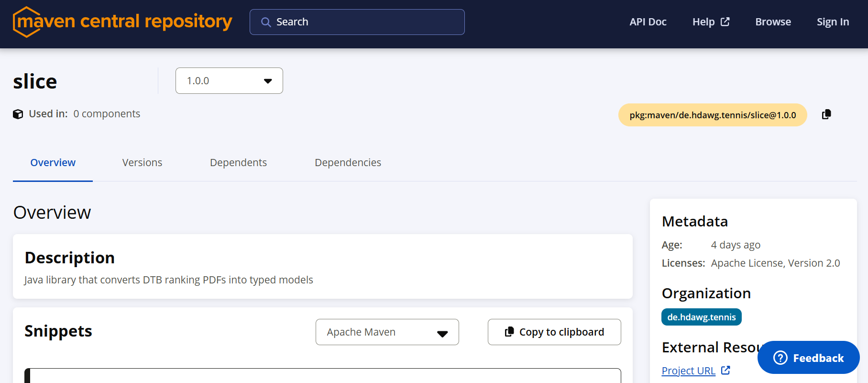Click the external-link icon beside Help
This screenshot has width=868, height=383.
pos(725,22)
